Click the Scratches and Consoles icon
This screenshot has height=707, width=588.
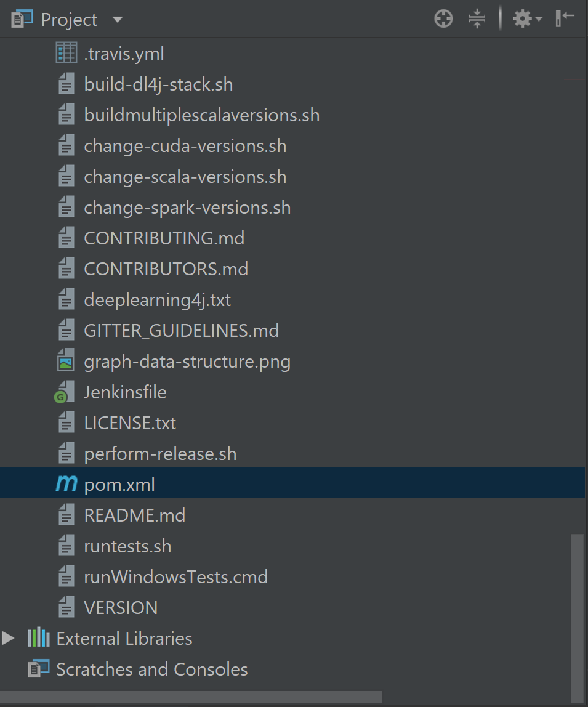click(x=38, y=669)
